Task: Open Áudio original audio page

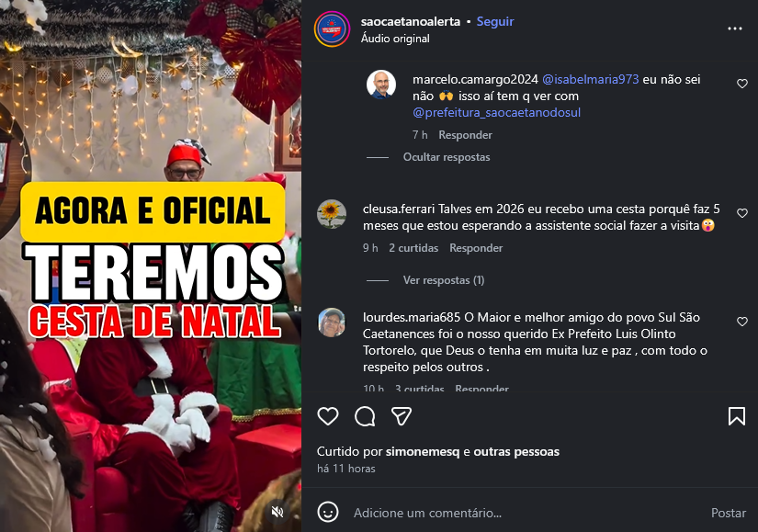Action: 395,39
